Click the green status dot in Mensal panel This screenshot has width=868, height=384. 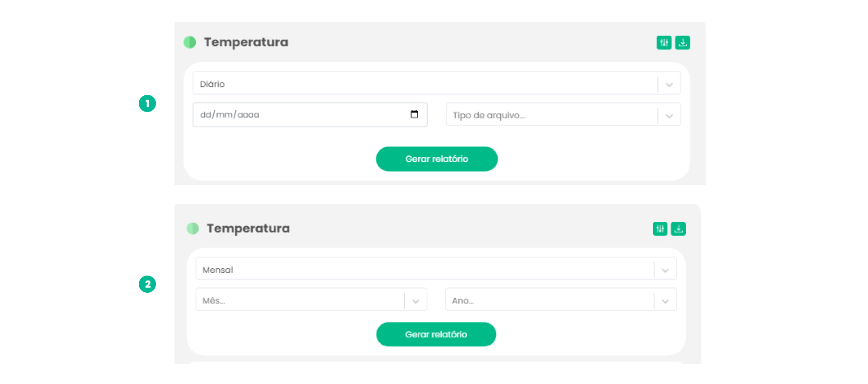point(193,229)
